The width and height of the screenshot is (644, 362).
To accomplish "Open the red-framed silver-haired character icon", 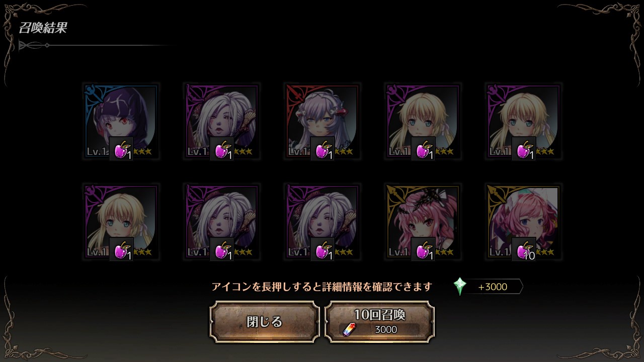I will [x=322, y=121].
